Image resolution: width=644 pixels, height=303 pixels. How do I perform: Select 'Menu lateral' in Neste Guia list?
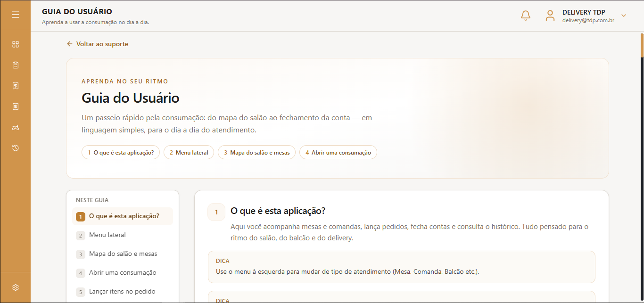click(123, 235)
